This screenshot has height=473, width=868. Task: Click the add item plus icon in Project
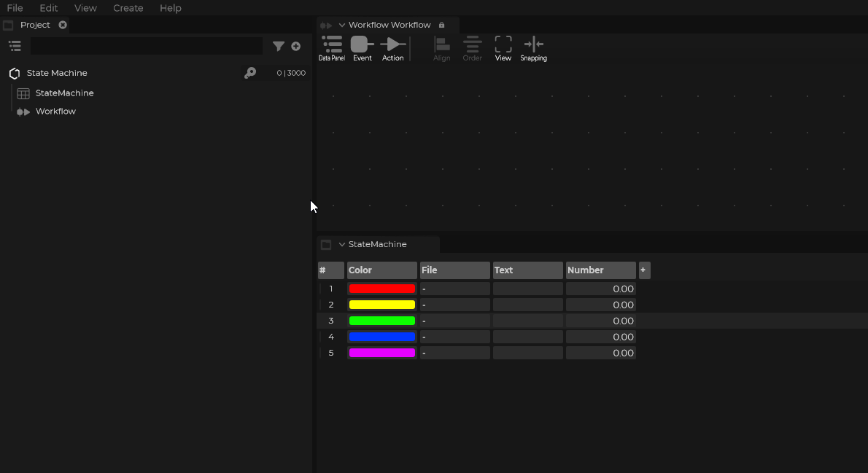(x=296, y=46)
